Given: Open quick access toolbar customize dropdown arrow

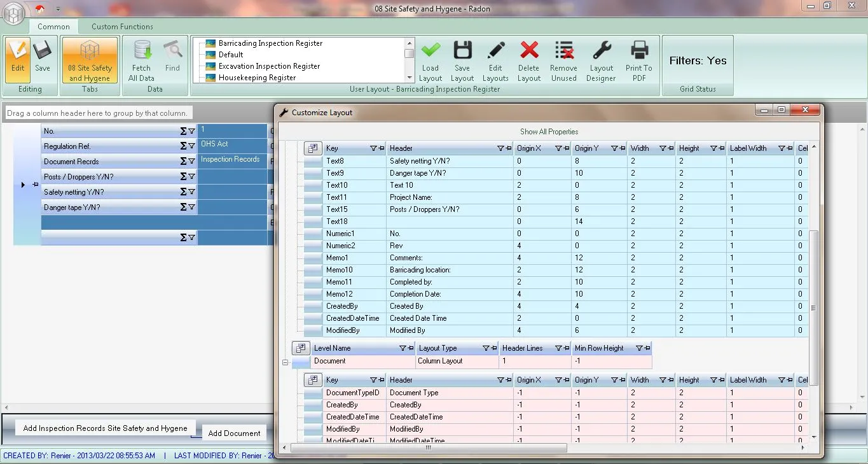Looking at the screenshot, I should click(x=57, y=9).
